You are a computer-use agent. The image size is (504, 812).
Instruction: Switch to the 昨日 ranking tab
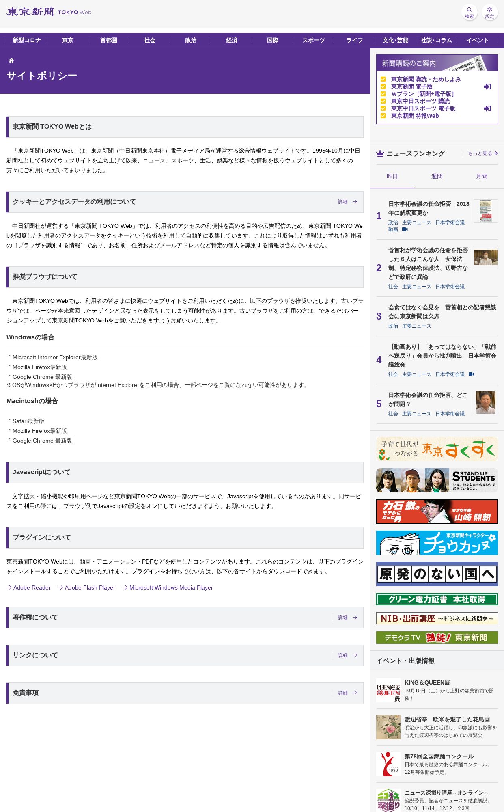pos(392,176)
